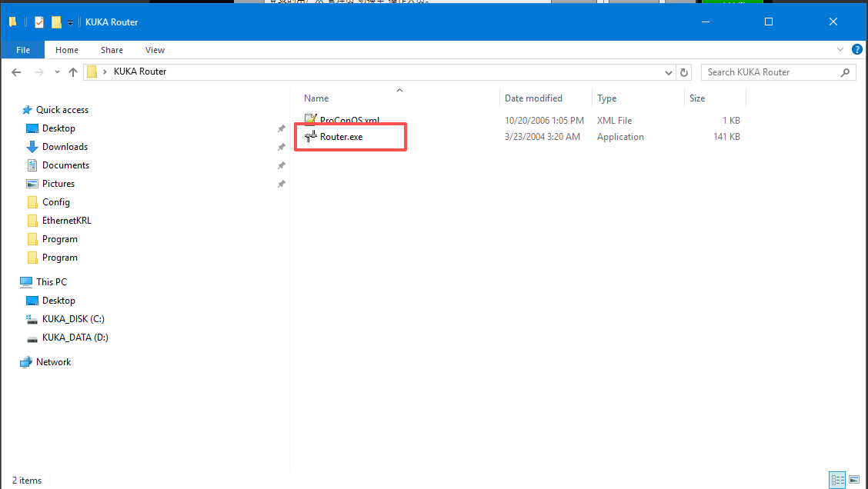Image resolution: width=868 pixels, height=489 pixels.
Task: Sort files by Type column
Action: click(x=606, y=98)
